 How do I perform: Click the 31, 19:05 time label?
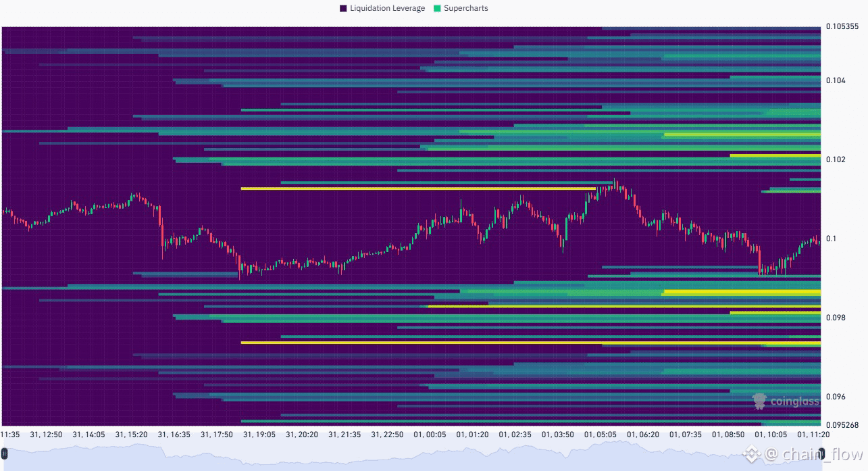coord(259,435)
